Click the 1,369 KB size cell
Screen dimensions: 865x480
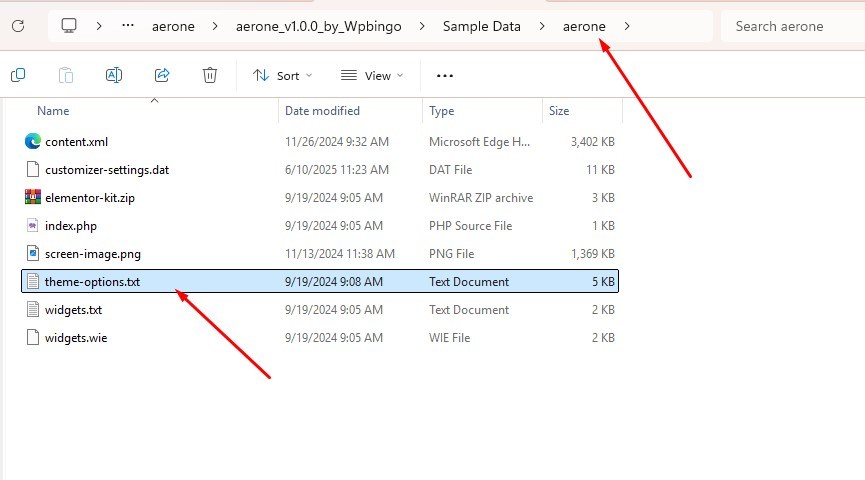click(592, 254)
